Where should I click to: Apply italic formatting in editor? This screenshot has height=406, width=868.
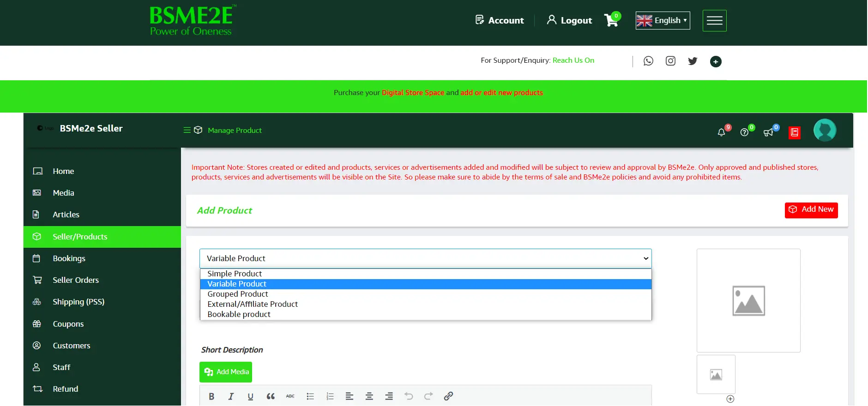tap(231, 396)
